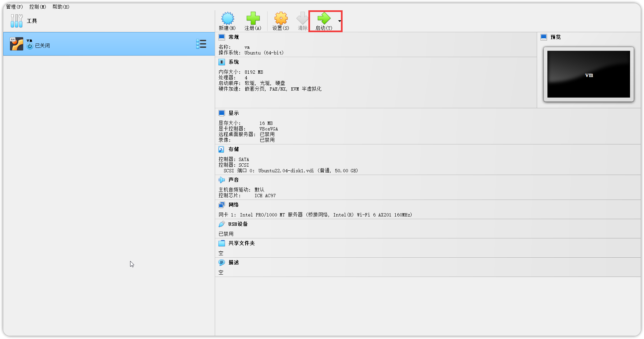Click the Description (描述) speech bubble icon
The width and height of the screenshot is (644, 339).
222,262
